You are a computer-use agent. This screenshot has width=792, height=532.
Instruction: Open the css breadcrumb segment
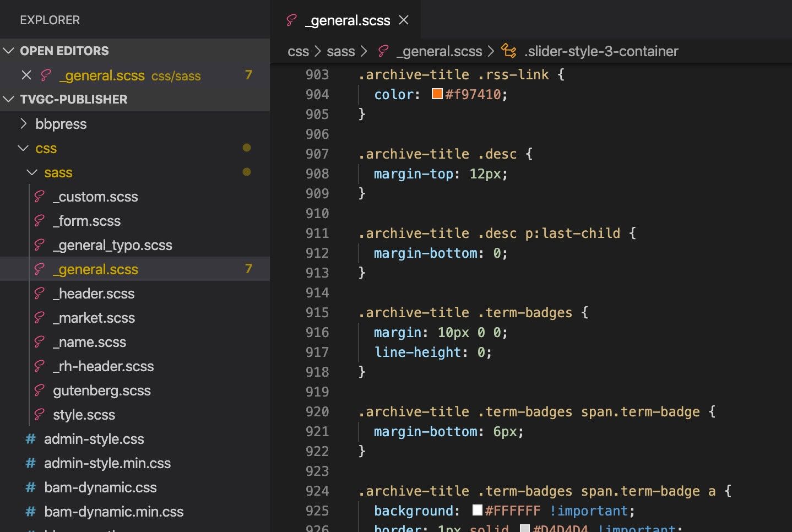298,51
